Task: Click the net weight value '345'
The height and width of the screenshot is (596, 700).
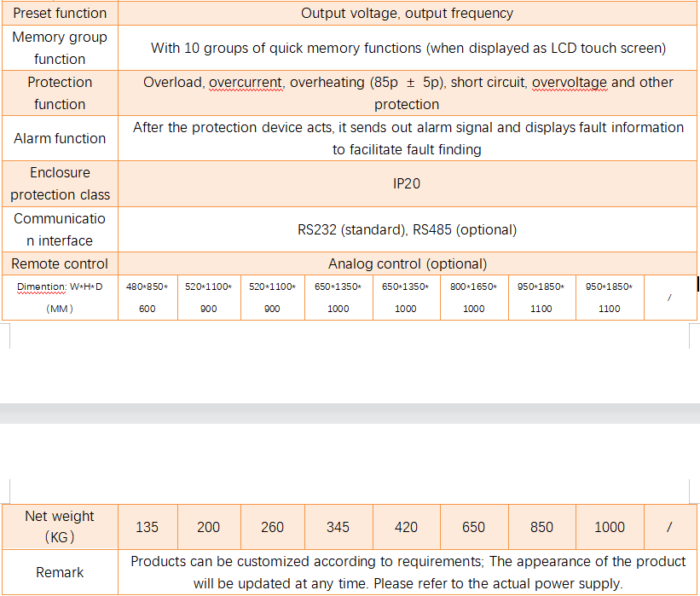Action: [338, 527]
